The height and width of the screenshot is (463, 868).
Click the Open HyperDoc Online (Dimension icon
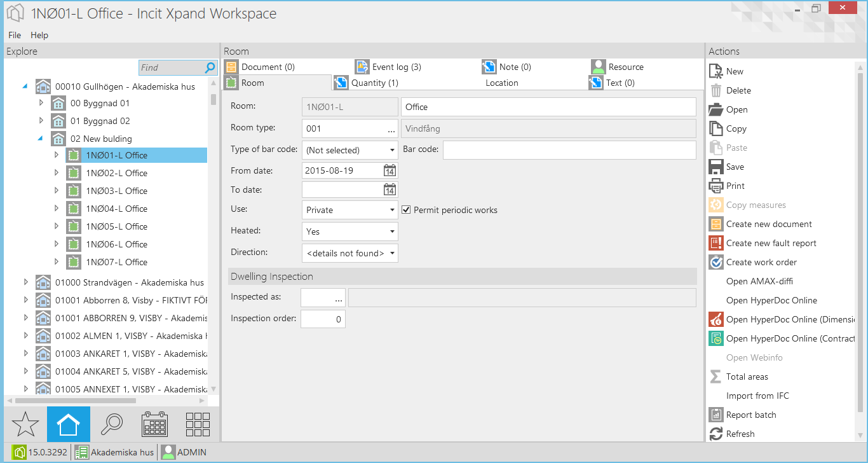(x=716, y=319)
